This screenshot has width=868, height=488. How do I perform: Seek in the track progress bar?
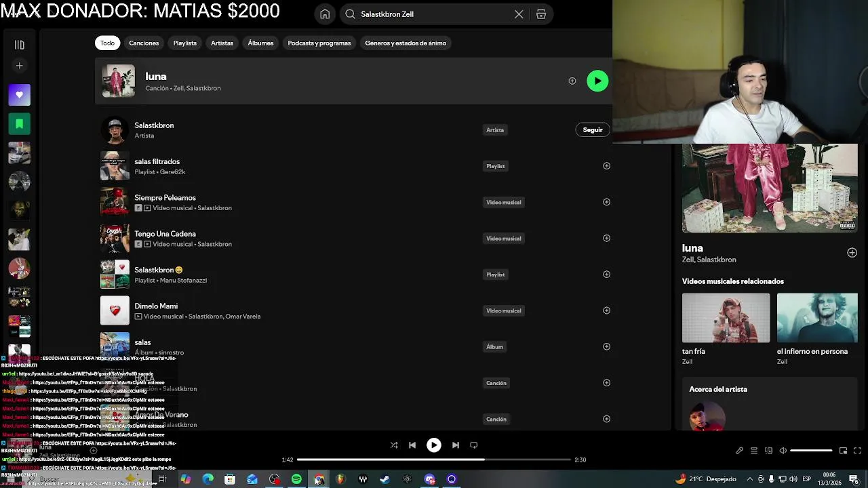click(x=434, y=460)
